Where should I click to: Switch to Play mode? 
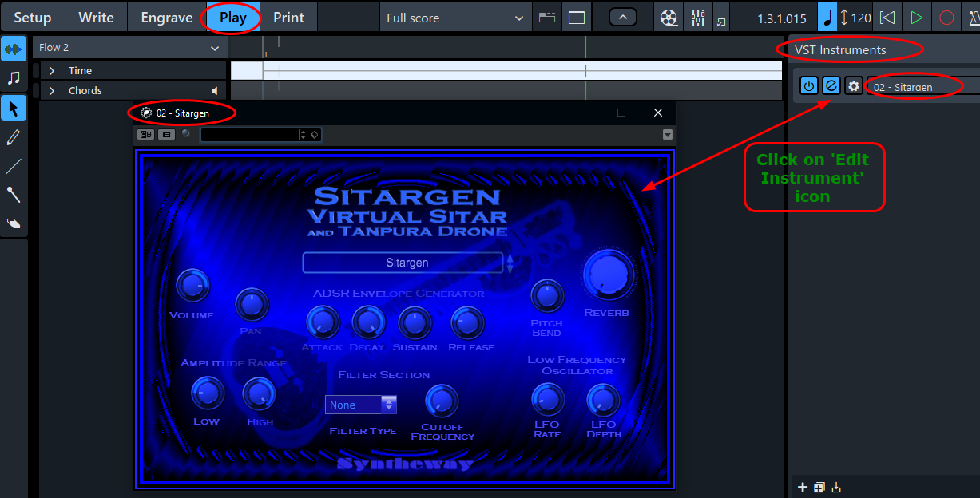pyautogui.click(x=232, y=17)
